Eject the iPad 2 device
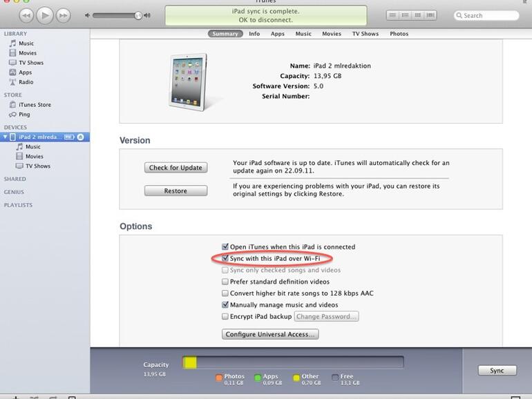This screenshot has height=399, width=532. point(80,137)
